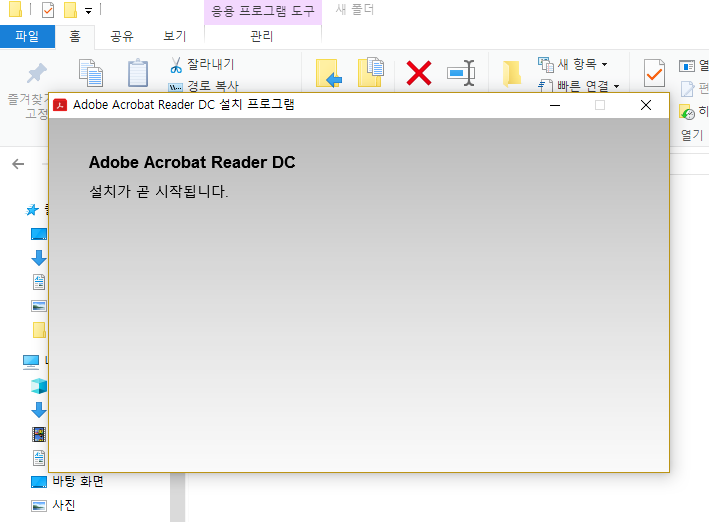The image size is (709, 522).
Task: Click the Explorer back arrow
Action: pos(18,164)
